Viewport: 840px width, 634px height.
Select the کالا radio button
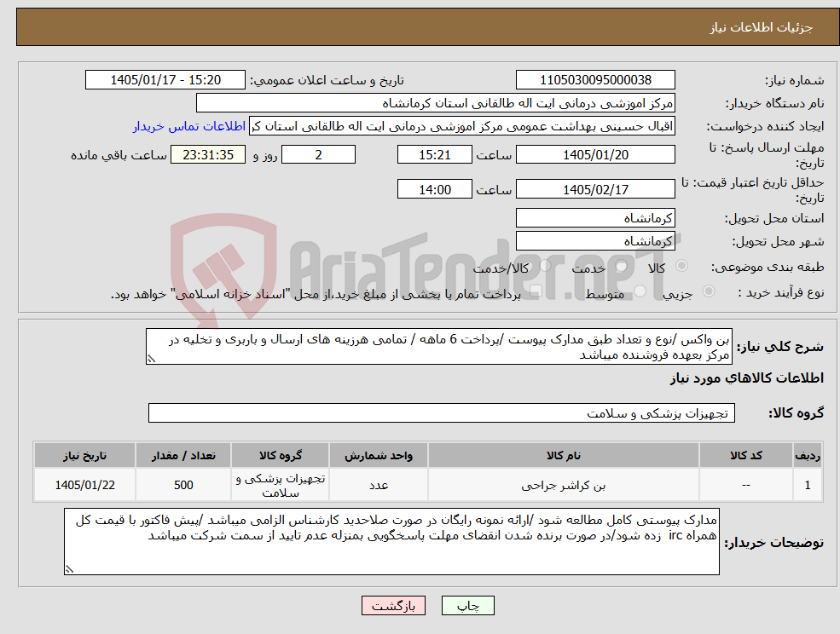[682, 266]
